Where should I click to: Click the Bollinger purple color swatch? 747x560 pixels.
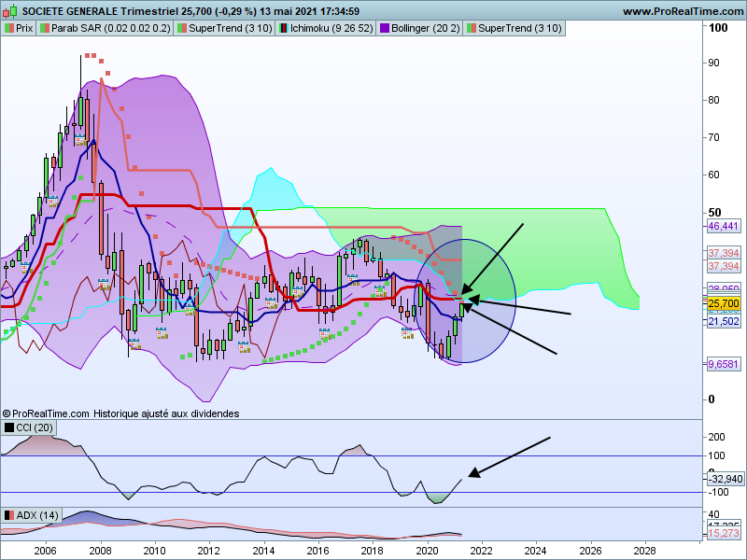(x=384, y=28)
